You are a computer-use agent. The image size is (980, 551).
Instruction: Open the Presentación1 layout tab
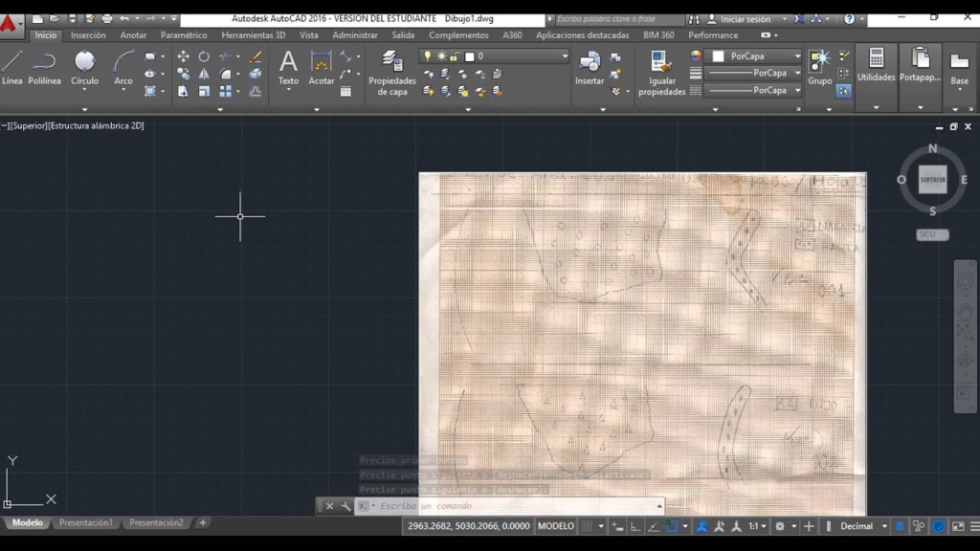click(x=85, y=523)
